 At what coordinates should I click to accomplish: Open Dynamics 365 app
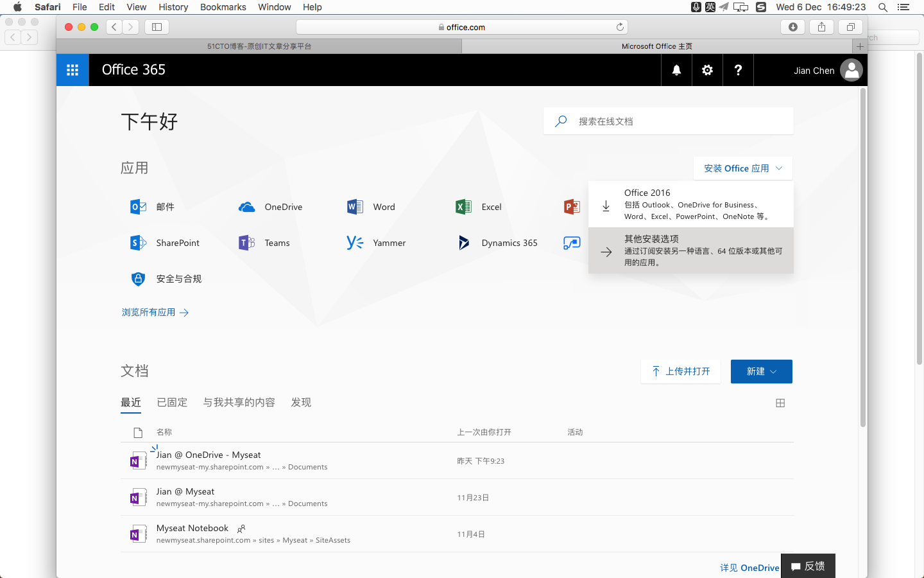pyautogui.click(x=497, y=243)
